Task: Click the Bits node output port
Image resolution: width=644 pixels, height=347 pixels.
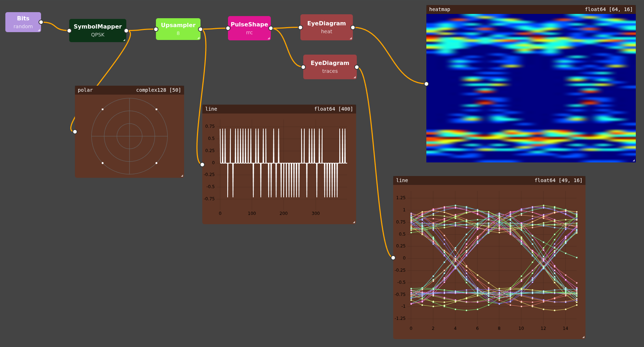Action: point(41,22)
